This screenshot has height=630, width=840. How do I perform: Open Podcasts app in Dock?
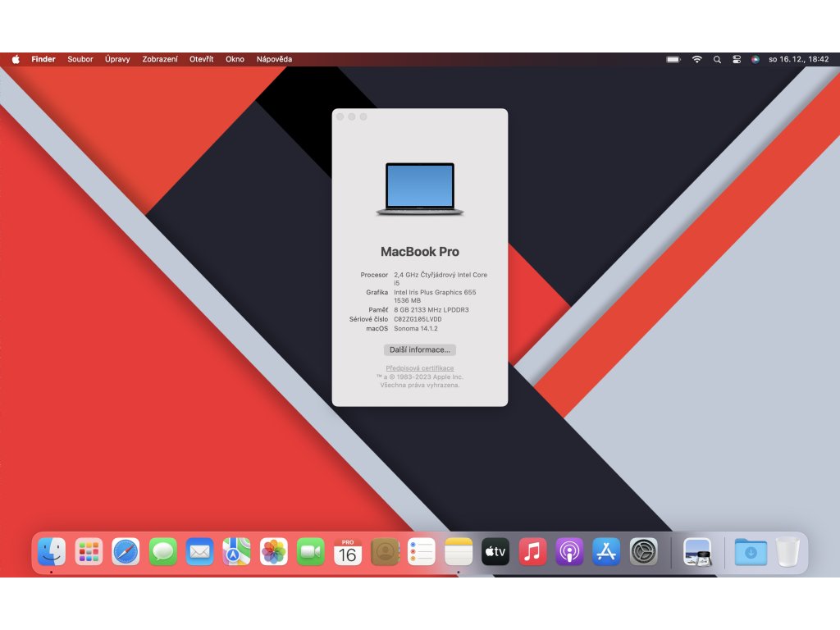click(x=569, y=551)
